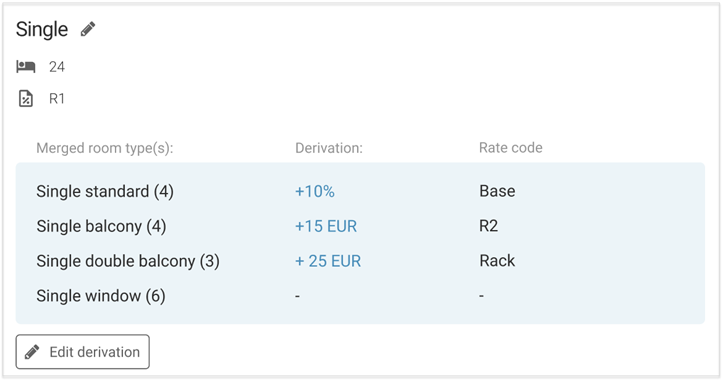Click the Derivation column header
This screenshot has width=723, height=381.
329,148
